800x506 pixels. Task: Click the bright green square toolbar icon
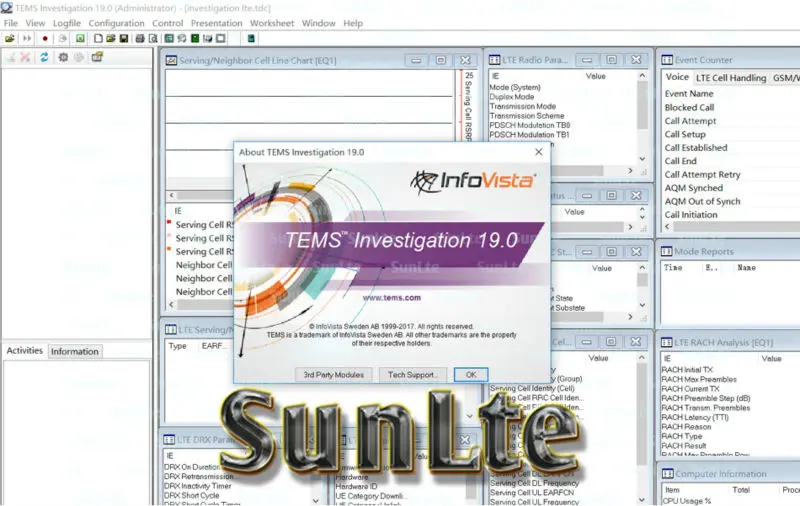[x=80, y=39]
